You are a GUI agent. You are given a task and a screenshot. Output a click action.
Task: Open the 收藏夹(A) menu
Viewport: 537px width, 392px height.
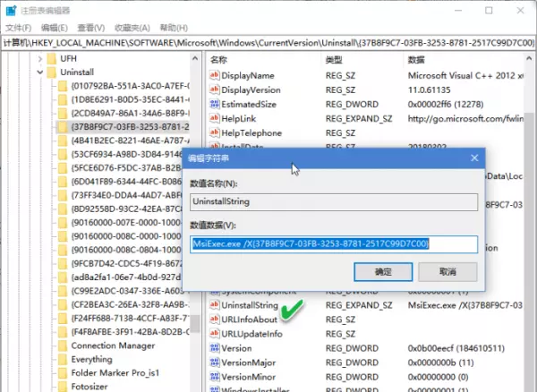point(132,28)
